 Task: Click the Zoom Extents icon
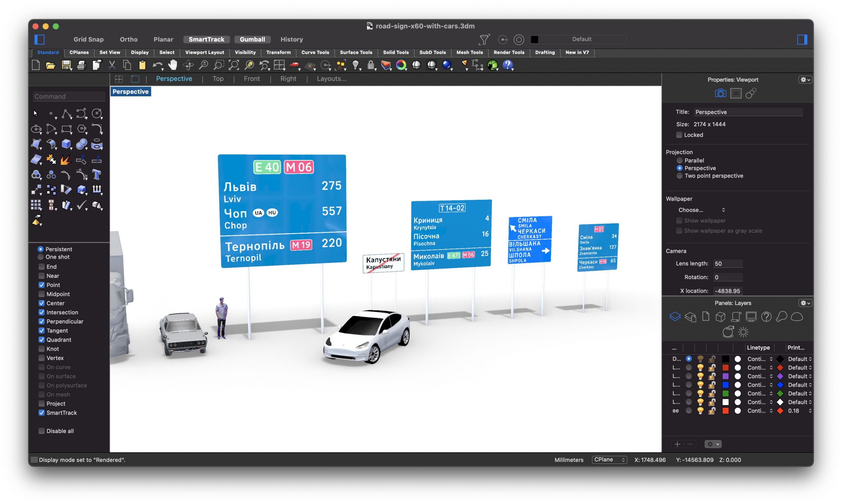(234, 64)
